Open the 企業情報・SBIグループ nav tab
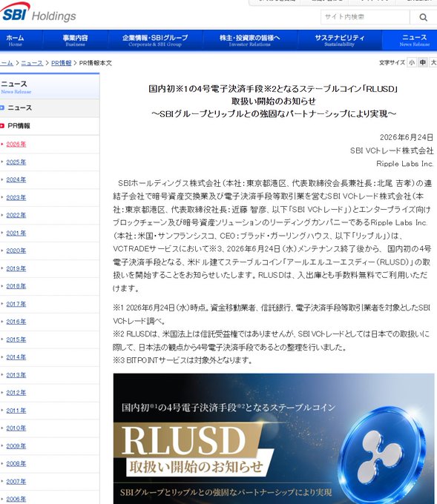 155,40
